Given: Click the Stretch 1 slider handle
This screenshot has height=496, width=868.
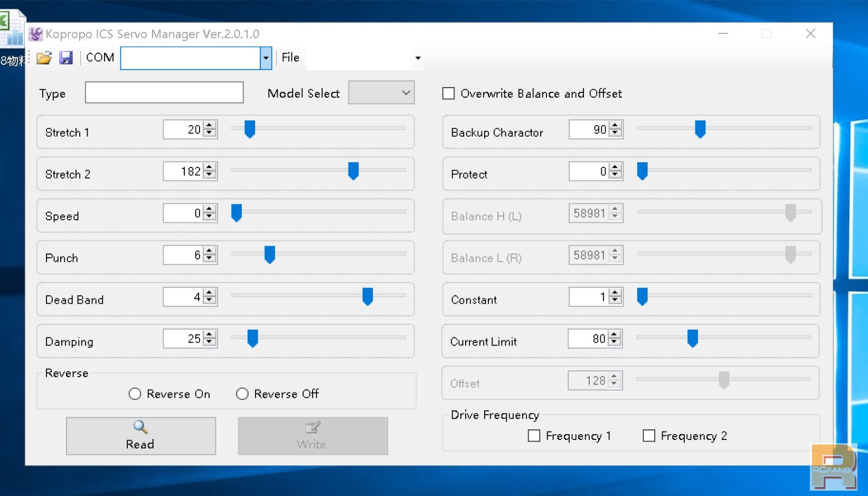Looking at the screenshot, I should (x=250, y=129).
